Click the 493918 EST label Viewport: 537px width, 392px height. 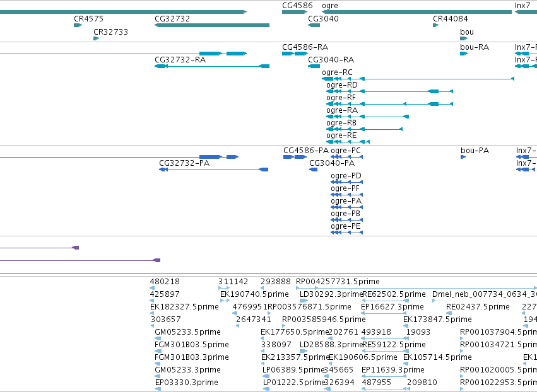coord(376,333)
